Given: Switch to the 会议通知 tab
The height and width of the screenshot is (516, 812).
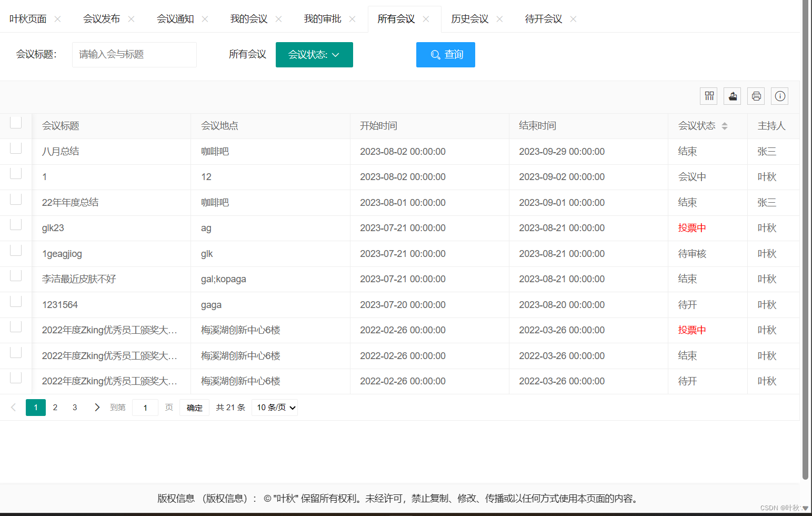Looking at the screenshot, I should coord(175,19).
